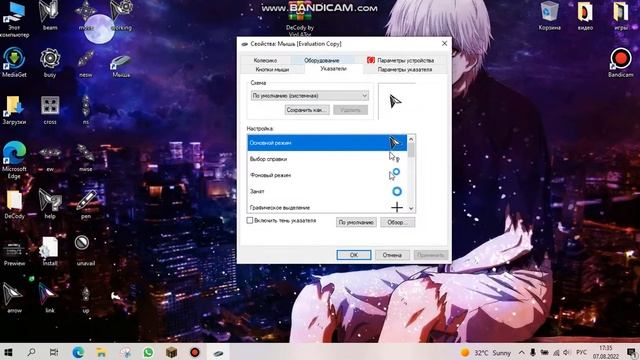Click the 'Сохранить как...' button
The image size is (640, 360).
click(x=307, y=110)
